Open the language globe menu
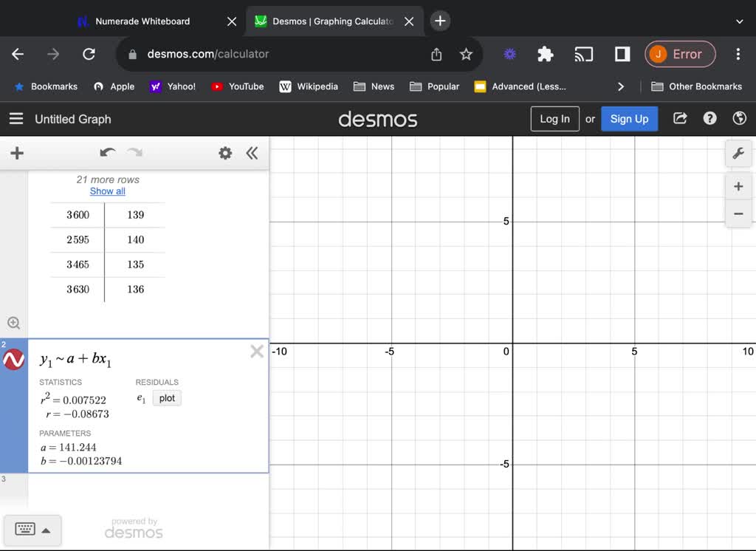This screenshot has height=551, width=756. tap(739, 119)
